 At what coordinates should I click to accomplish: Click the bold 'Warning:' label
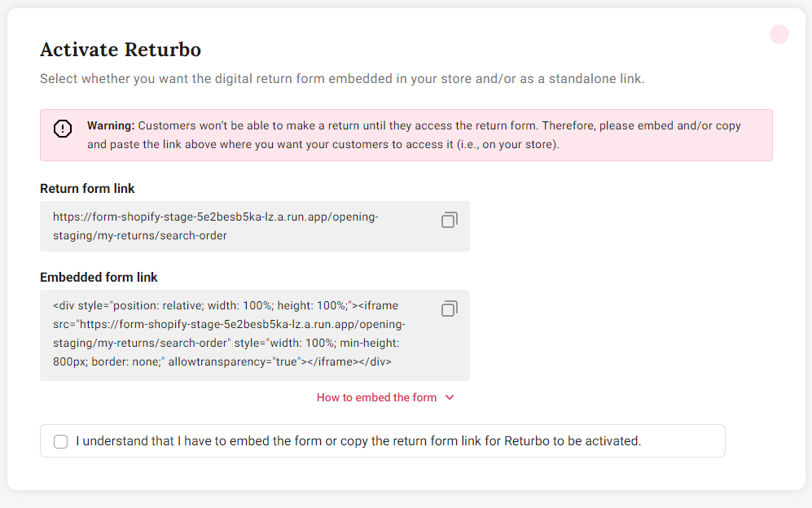tap(111, 126)
